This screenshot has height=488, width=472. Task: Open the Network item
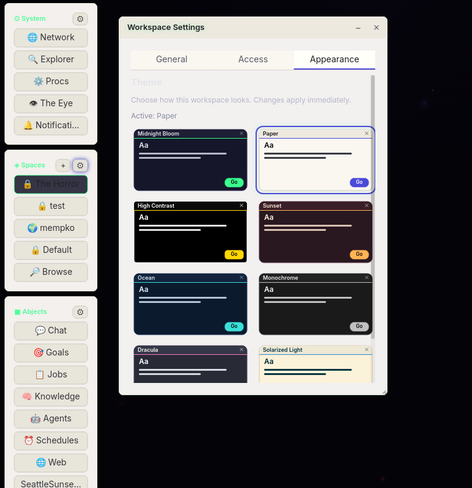point(51,37)
